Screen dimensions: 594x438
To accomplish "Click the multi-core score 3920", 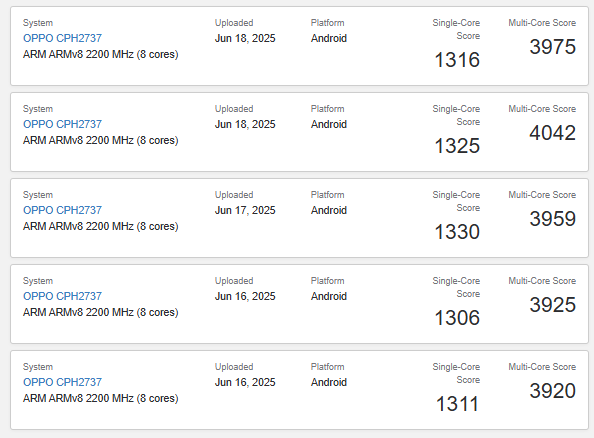I will 552,391.
